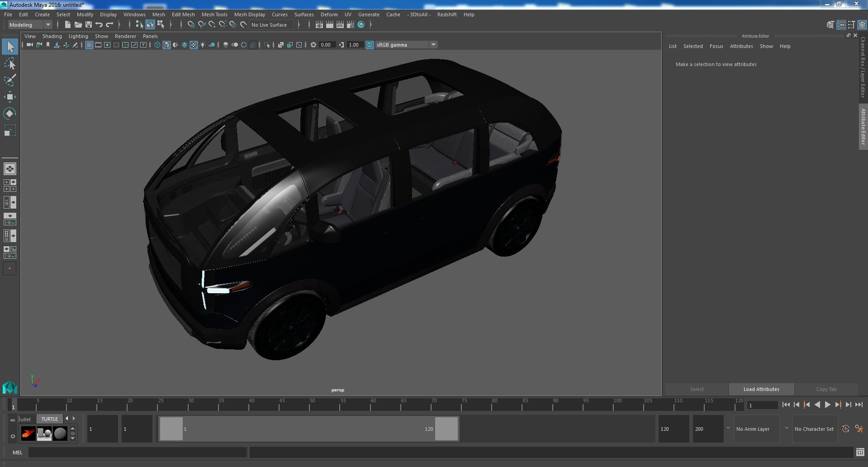Image resolution: width=868 pixels, height=467 pixels.
Task: Open the viewport Panels menu
Action: coord(150,36)
